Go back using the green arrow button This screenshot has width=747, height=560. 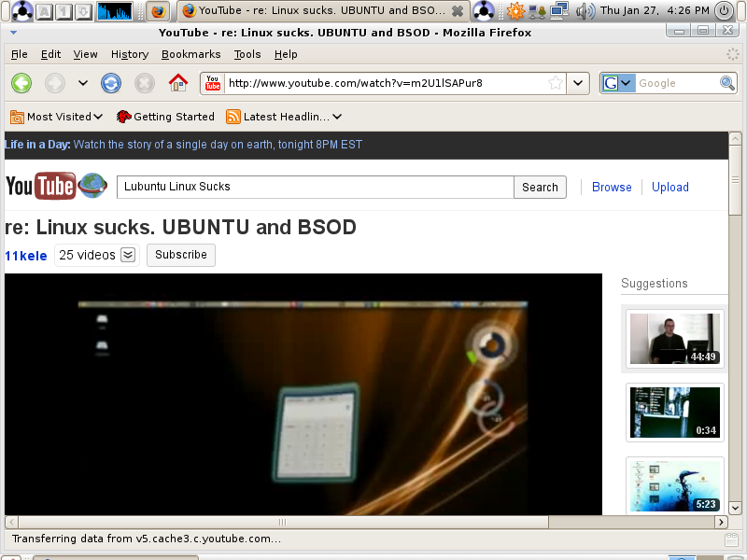click(21, 83)
